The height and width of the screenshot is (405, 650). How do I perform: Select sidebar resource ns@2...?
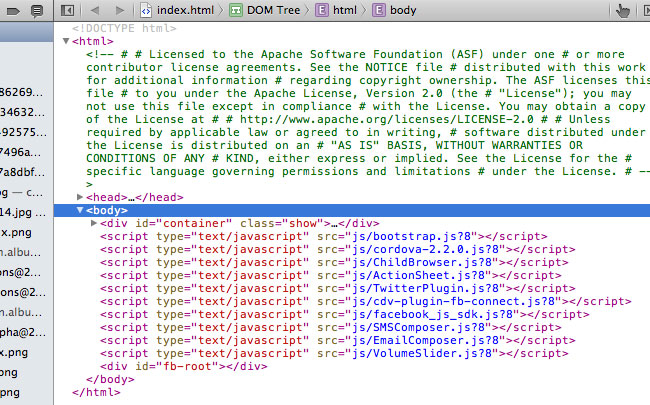coord(21,272)
